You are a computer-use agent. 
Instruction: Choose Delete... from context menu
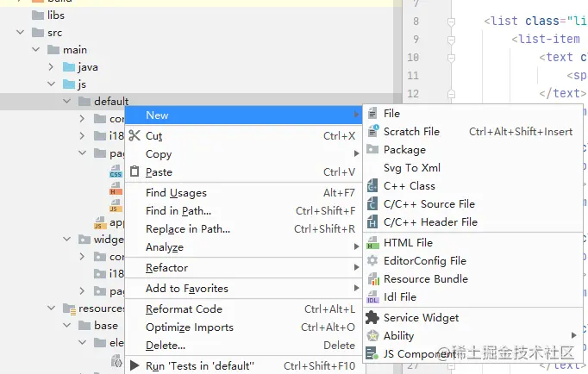pos(243,346)
